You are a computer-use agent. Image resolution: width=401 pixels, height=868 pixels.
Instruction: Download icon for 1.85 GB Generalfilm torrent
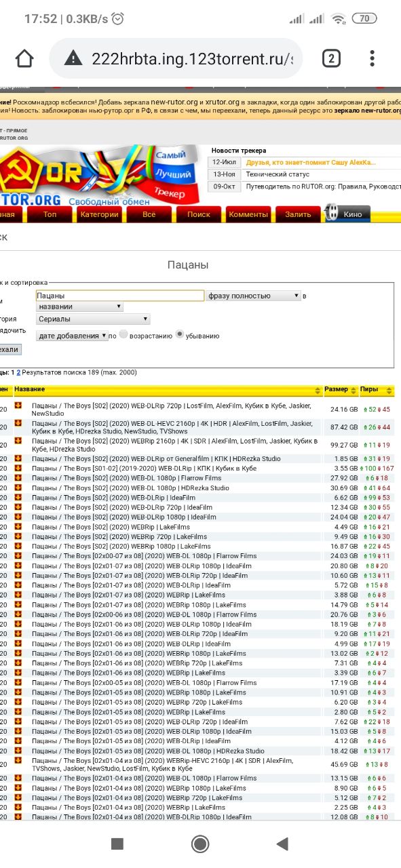[x=18, y=458]
